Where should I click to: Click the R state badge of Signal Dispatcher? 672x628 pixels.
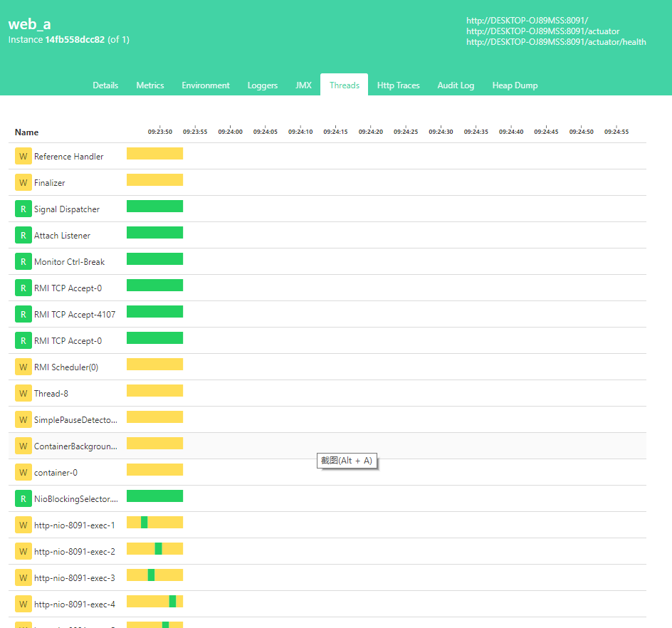[x=23, y=209]
